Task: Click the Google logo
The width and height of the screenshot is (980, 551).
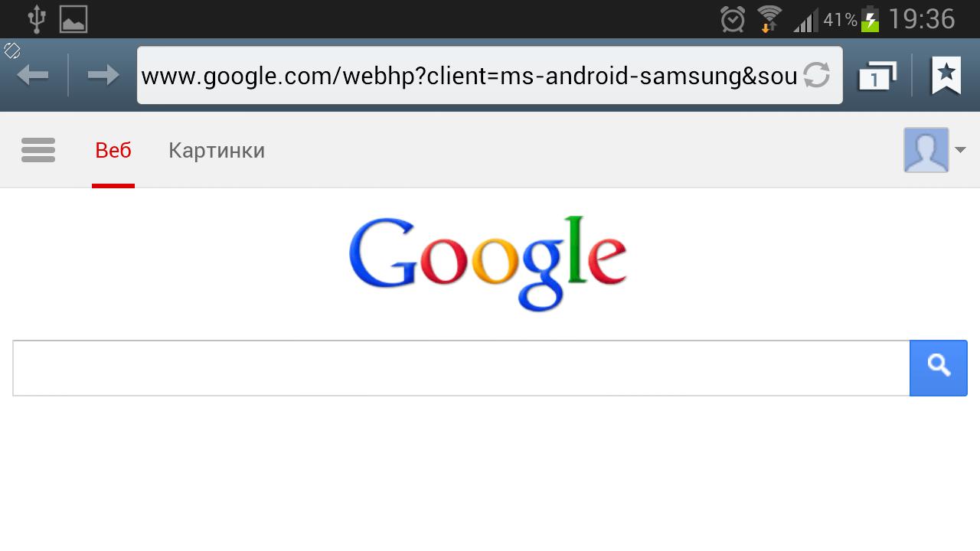Action: (x=488, y=264)
